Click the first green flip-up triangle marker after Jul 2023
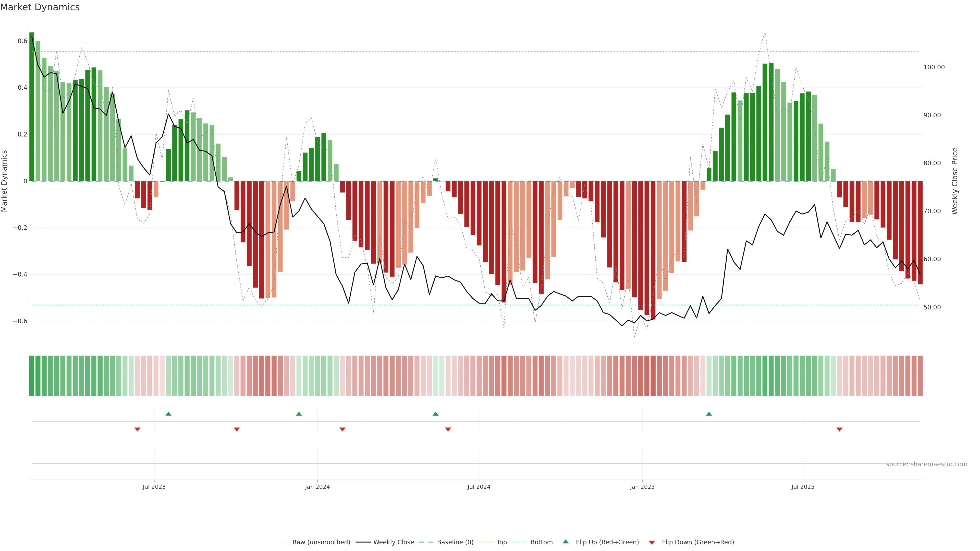Image resolution: width=980 pixels, height=551 pixels. click(168, 414)
